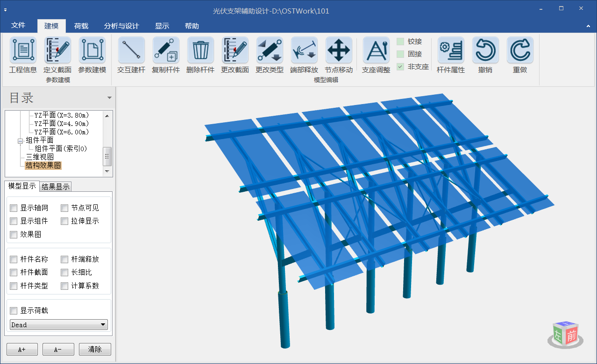The width and height of the screenshot is (597, 364).
Task: Open the 定义截面 define section tool
Action: (x=57, y=50)
